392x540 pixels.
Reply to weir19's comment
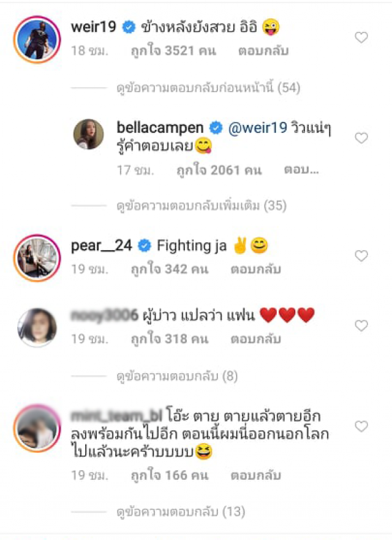[x=263, y=51]
